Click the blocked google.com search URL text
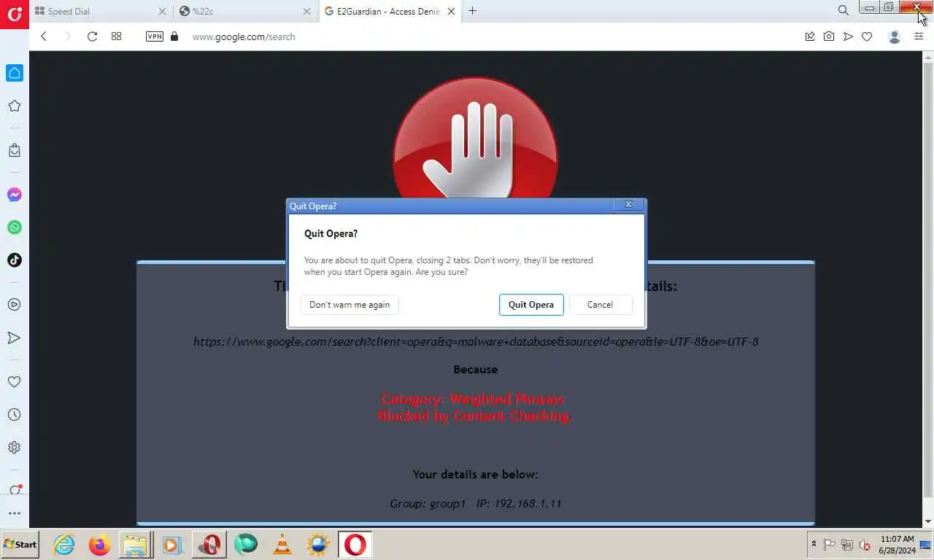The height and width of the screenshot is (560, 934). point(476,341)
